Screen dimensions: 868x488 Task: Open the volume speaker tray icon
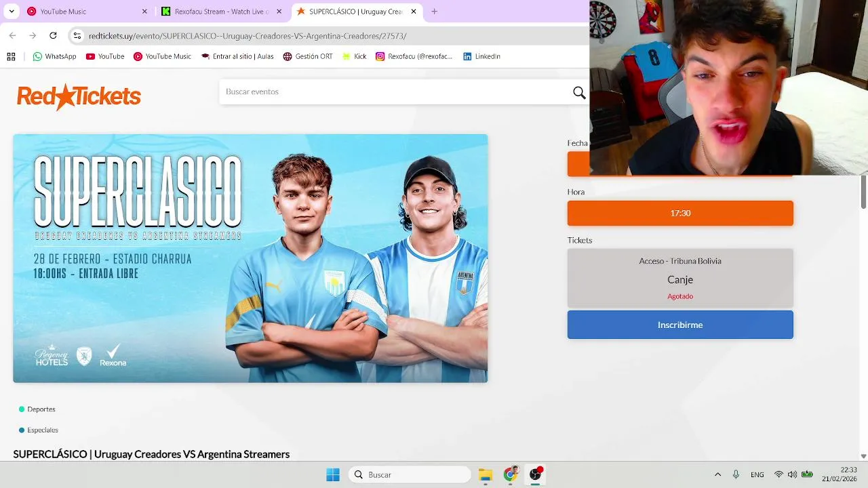point(792,474)
